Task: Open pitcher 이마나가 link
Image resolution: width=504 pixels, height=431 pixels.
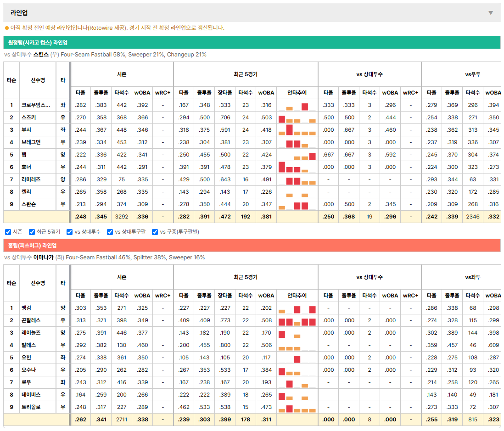Action: pos(44,257)
